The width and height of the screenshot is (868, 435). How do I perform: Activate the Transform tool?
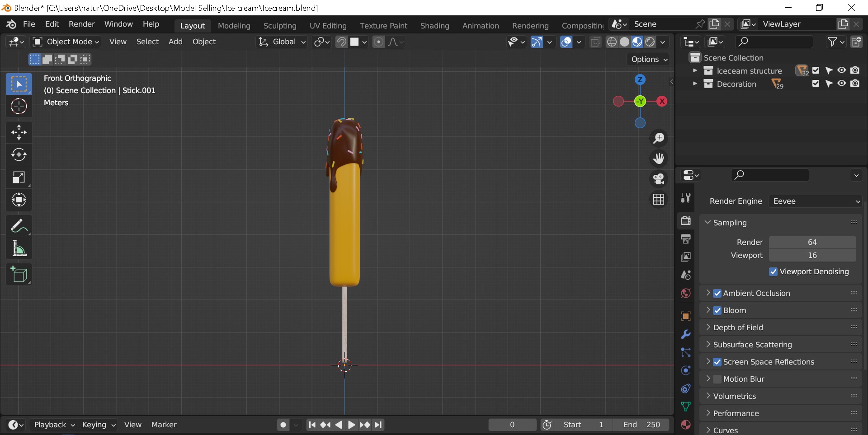(19, 200)
